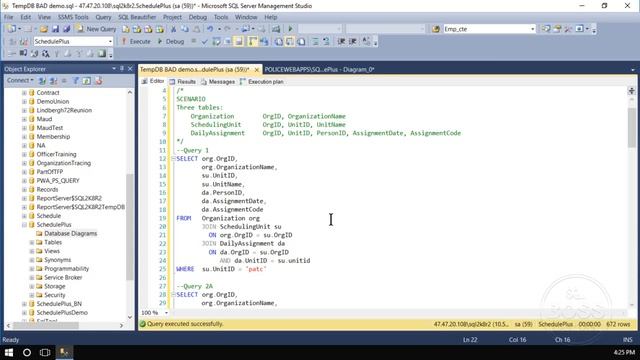The image size is (640, 360).
Task: Expand the OfficerTraining database node
Action: point(24,154)
